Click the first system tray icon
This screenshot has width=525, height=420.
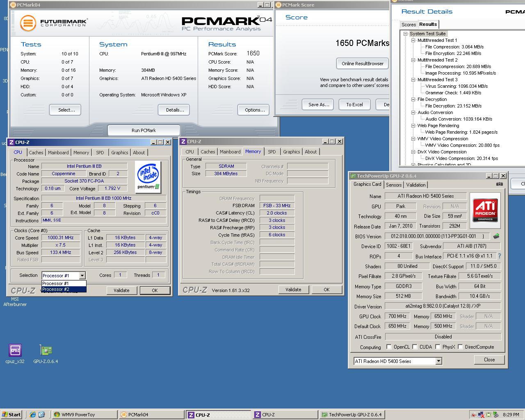click(x=474, y=415)
